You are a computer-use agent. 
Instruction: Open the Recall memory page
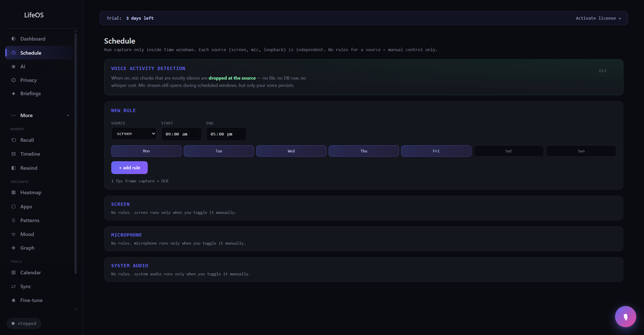[39, 140]
